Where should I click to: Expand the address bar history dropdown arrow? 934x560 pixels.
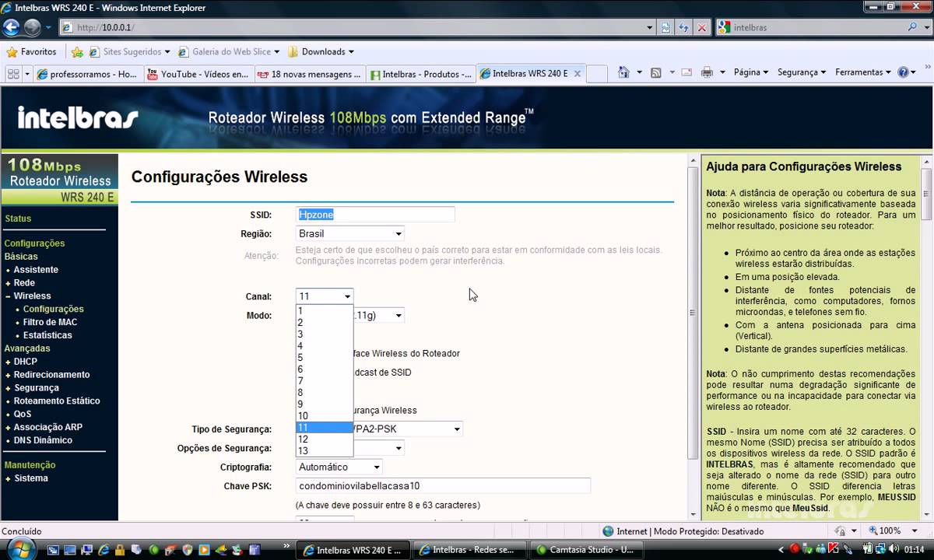[x=650, y=27]
